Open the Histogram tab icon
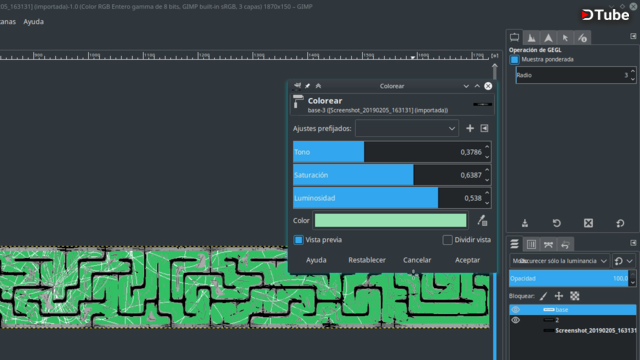This screenshot has height=360, width=640. [531, 38]
